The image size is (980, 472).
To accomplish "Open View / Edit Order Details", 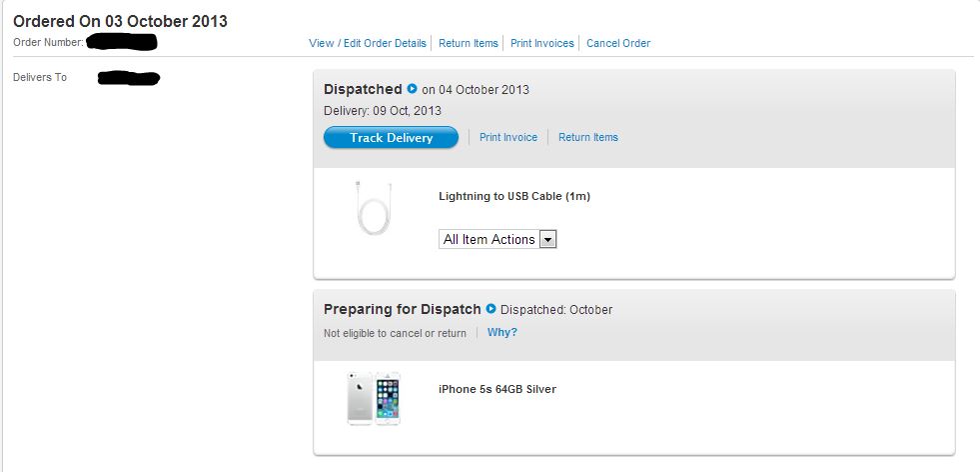I will click(368, 43).
